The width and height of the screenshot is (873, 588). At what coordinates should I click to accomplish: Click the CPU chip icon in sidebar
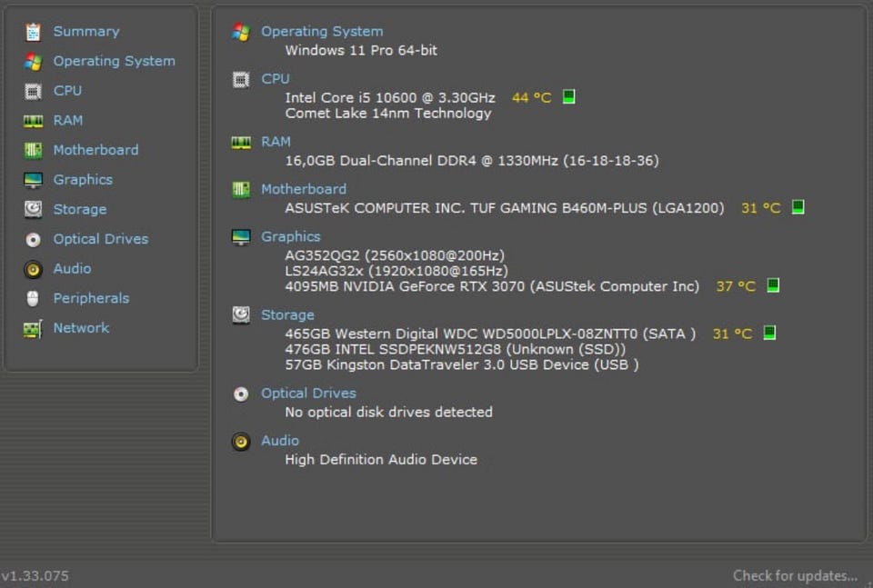point(33,91)
